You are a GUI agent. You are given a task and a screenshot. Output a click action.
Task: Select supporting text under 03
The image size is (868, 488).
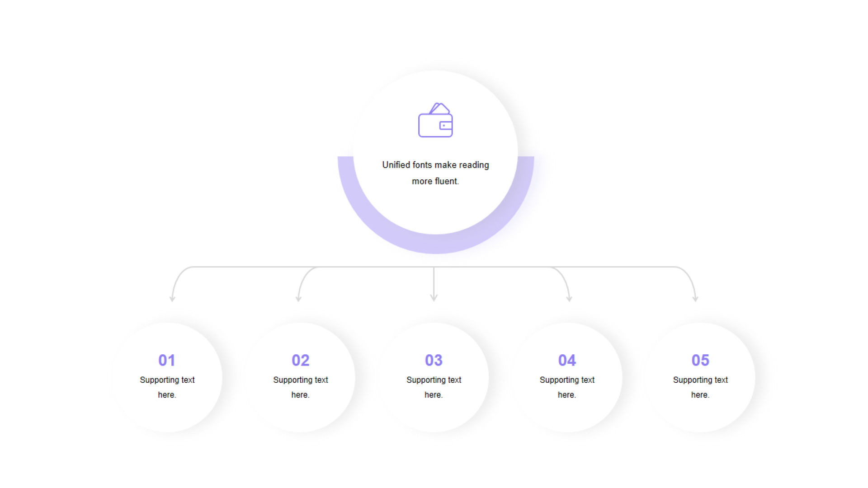(x=434, y=387)
